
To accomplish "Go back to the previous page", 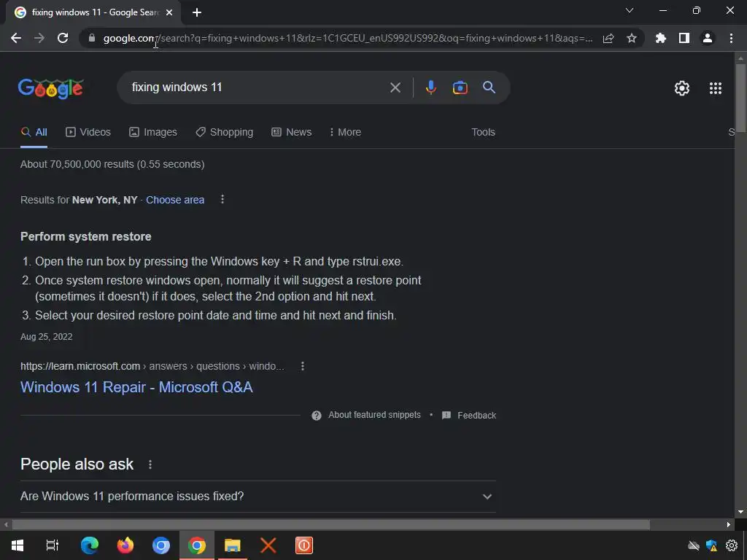I will pos(16,38).
